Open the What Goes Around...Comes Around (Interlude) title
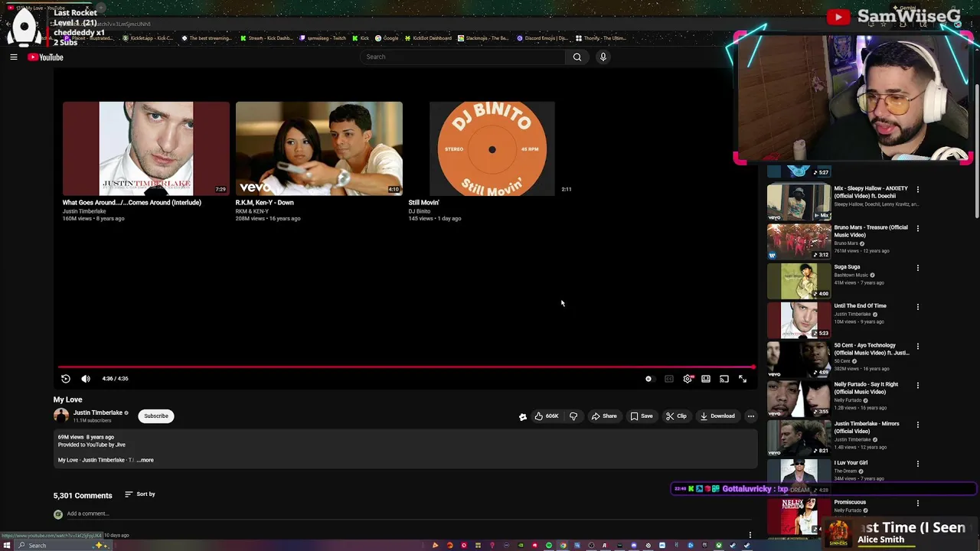This screenshot has width=980, height=551. (x=132, y=203)
